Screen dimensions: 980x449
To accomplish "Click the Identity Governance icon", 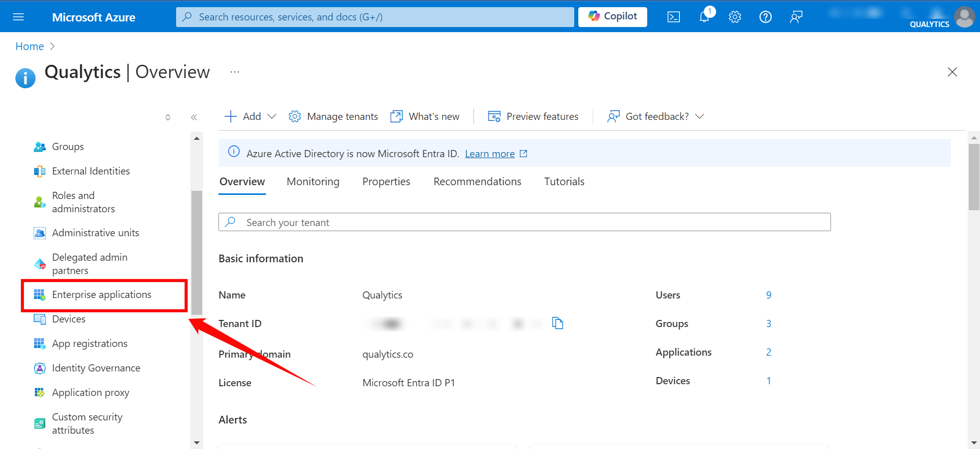I will click(40, 368).
